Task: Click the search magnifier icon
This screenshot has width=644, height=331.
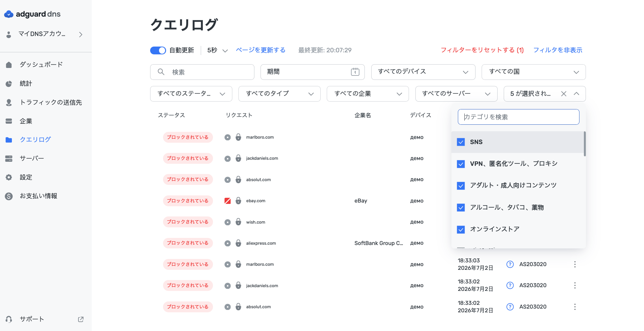Action: (161, 72)
